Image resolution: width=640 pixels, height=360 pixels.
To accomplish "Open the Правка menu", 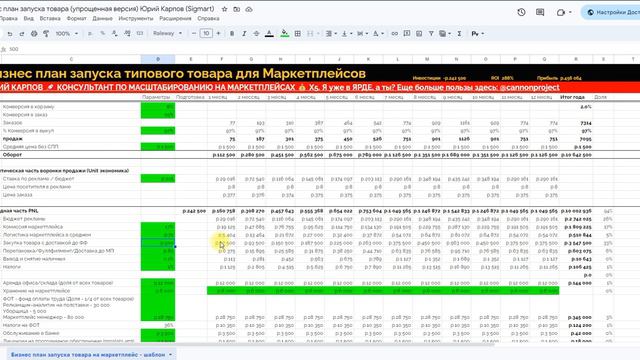I will (8, 18).
